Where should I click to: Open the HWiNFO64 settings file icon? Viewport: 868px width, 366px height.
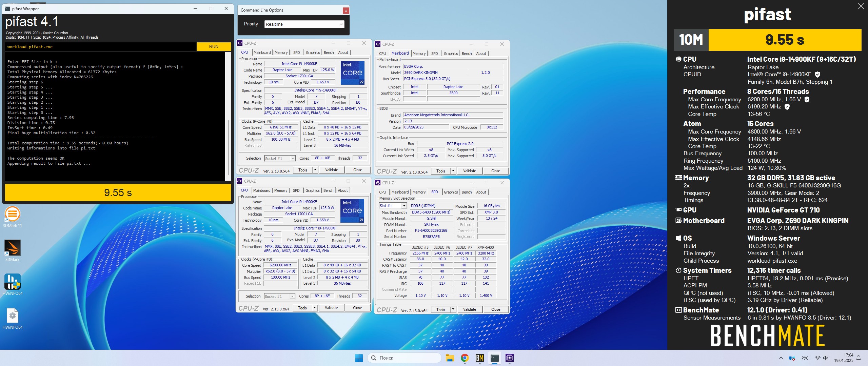(x=13, y=319)
